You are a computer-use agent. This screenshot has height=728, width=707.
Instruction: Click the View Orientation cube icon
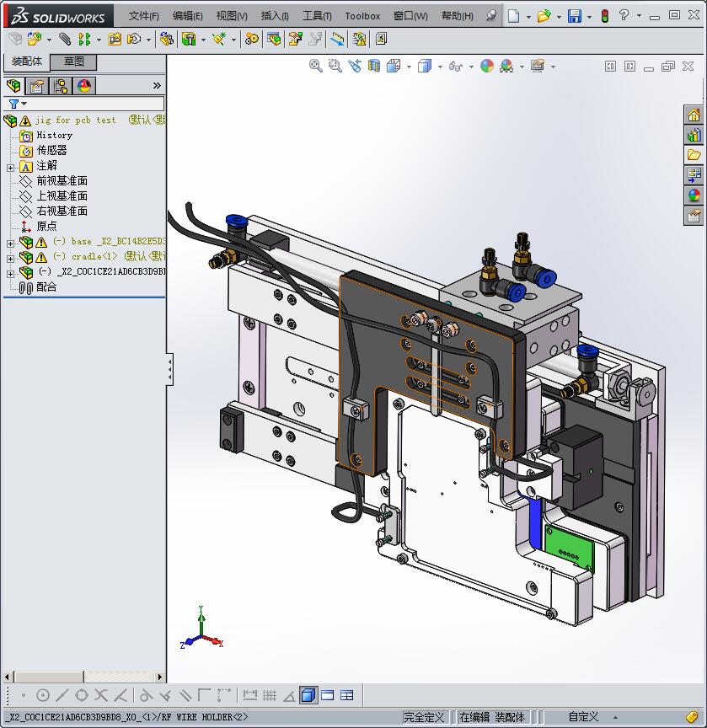pos(394,66)
